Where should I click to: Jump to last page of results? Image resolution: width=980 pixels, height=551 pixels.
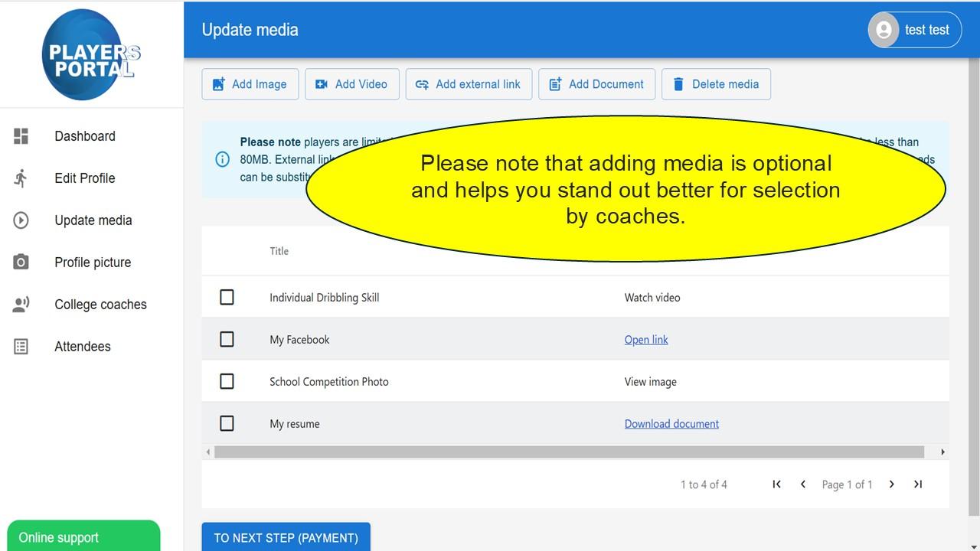(x=917, y=484)
